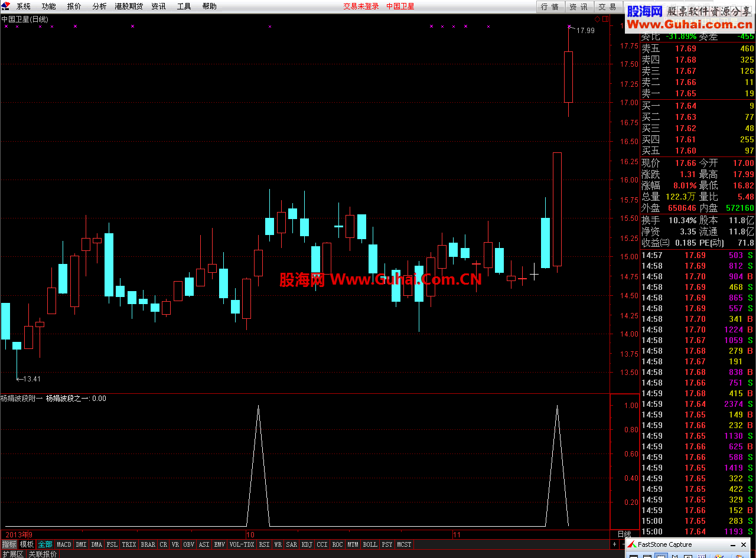Switch to the CCI indicator
Viewport: 756px width, 558px height.
pyautogui.click(x=322, y=544)
